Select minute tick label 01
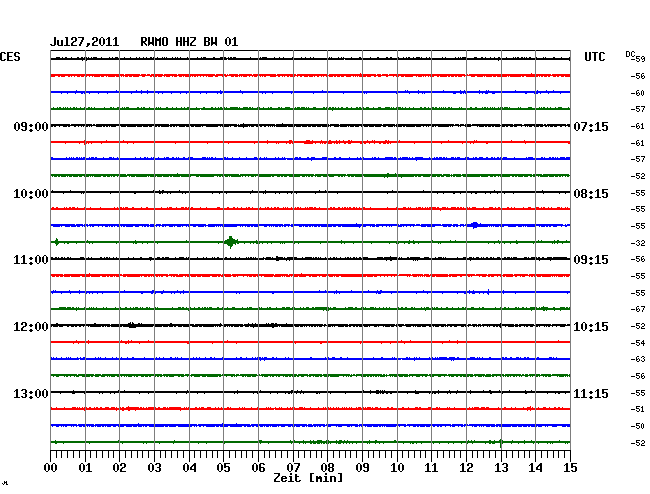 [85, 468]
